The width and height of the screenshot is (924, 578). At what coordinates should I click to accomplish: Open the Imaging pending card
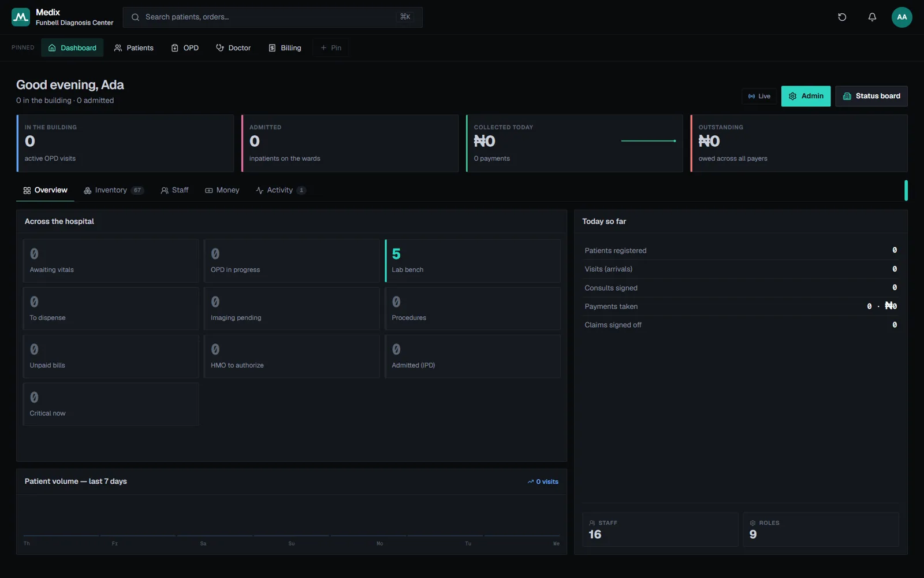tap(292, 309)
